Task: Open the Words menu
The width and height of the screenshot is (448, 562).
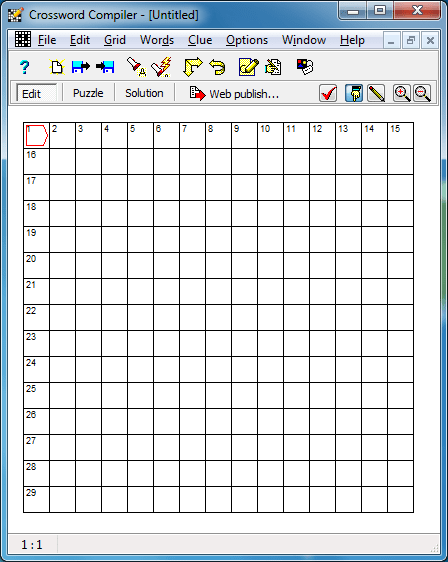Action: coord(157,40)
